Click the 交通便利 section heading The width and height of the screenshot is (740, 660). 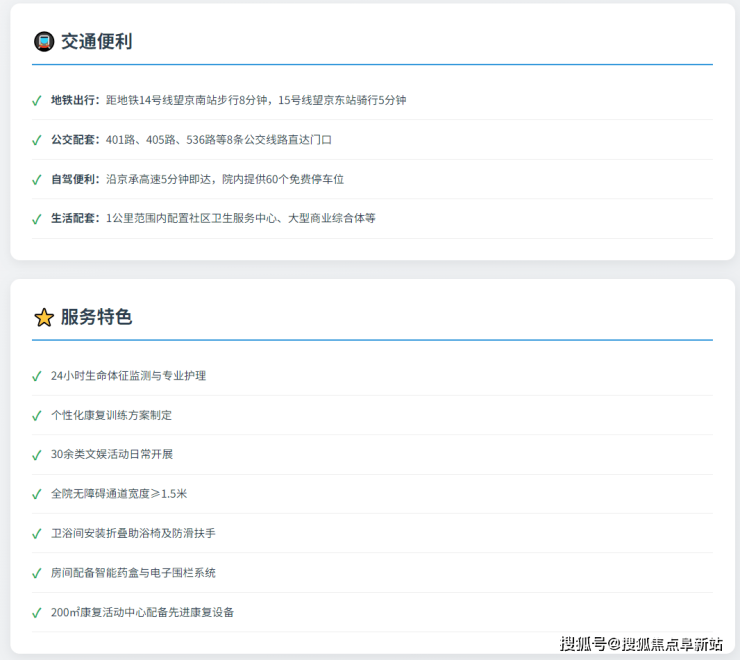click(96, 41)
